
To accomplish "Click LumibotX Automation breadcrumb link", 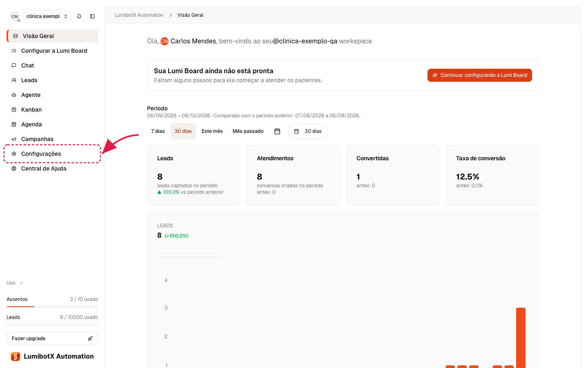I will tap(139, 15).
